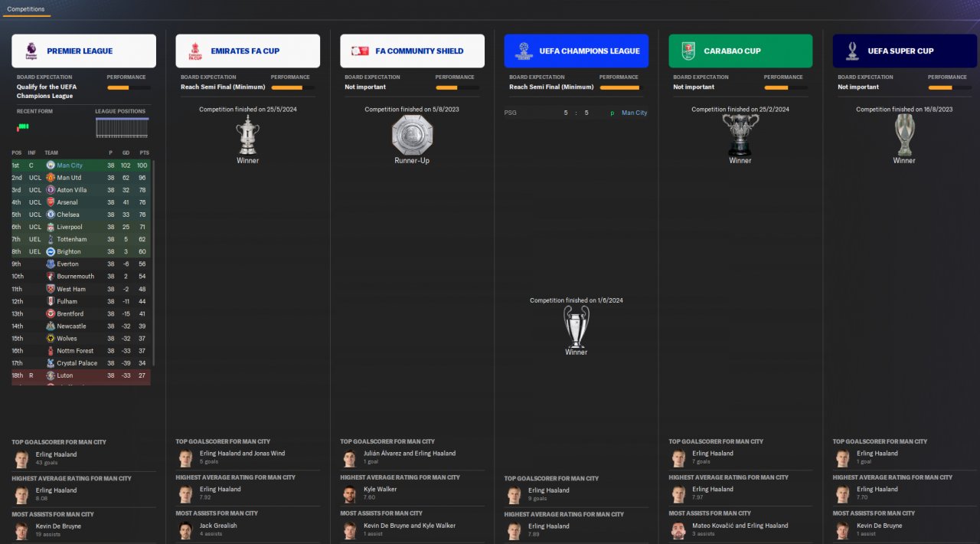Click the Premier League performance bar
This screenshot has height=544, width=980.
[128, 87]
